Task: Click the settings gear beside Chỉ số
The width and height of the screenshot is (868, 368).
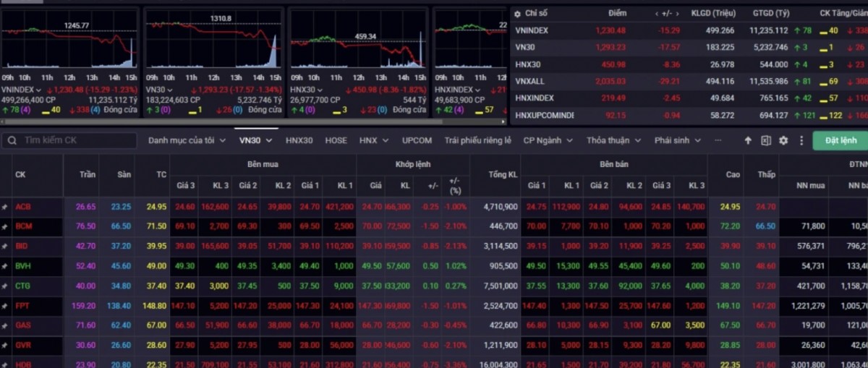Action: [x=516, y=13]
